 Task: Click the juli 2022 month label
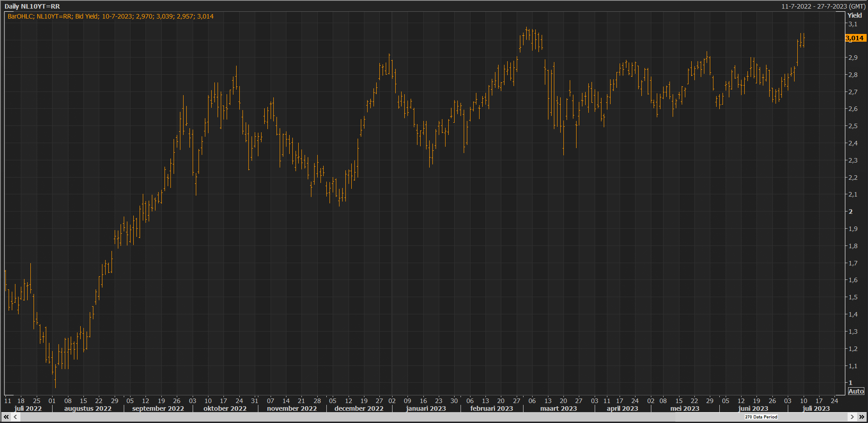tap(28, 409)
